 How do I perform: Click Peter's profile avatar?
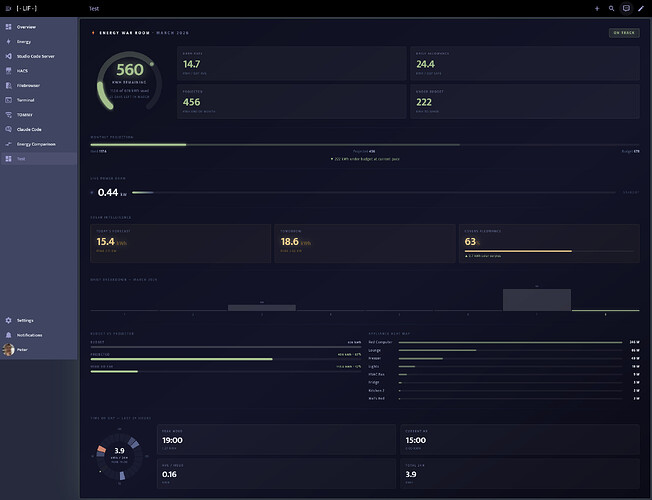(8, 349)
